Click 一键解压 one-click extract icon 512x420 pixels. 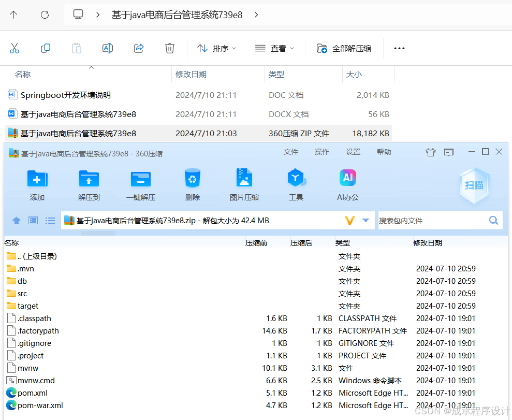(141, 185)
